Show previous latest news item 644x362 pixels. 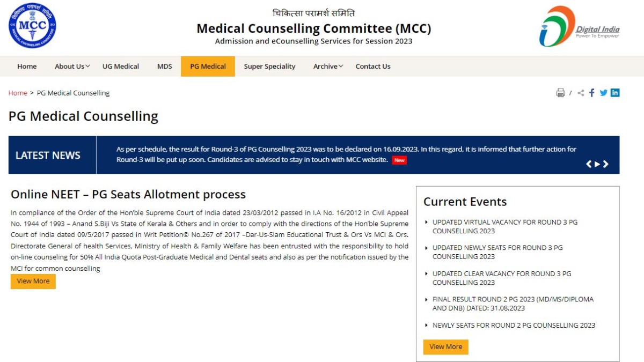click(x=589, y=164)
